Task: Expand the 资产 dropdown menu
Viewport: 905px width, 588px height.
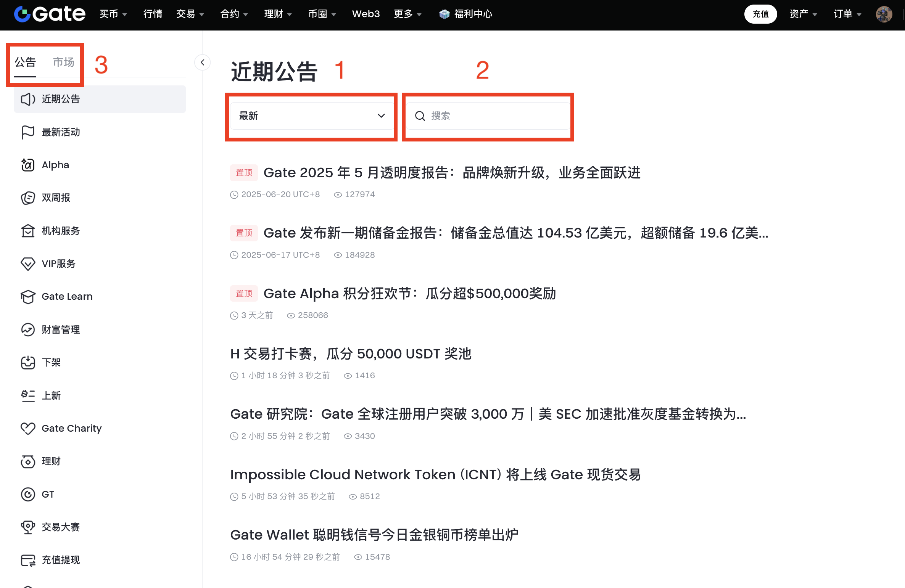Action: [x=803, y=14]
